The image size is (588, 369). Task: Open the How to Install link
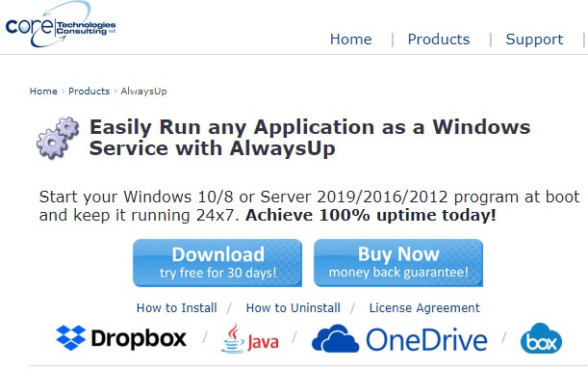click(x=177, y=308)
